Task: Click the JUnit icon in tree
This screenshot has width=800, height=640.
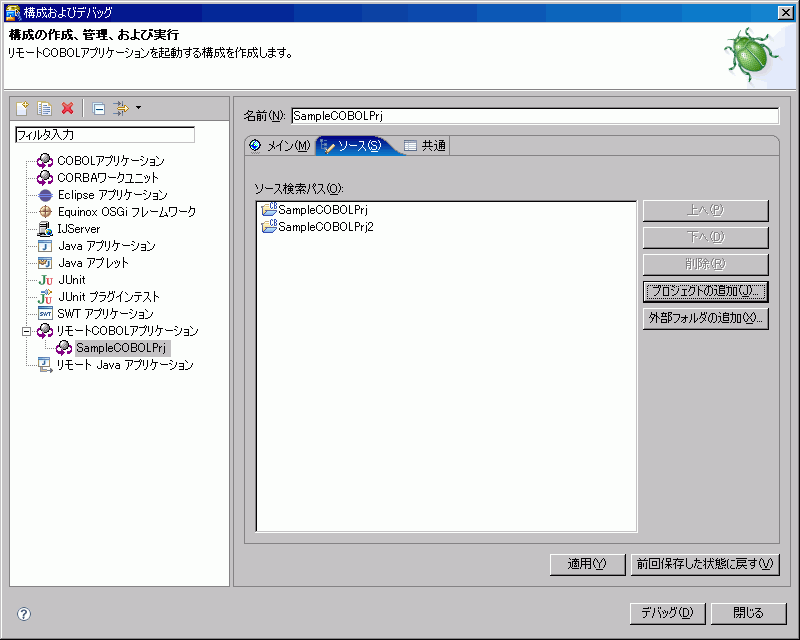Action: tap(45, 280)
